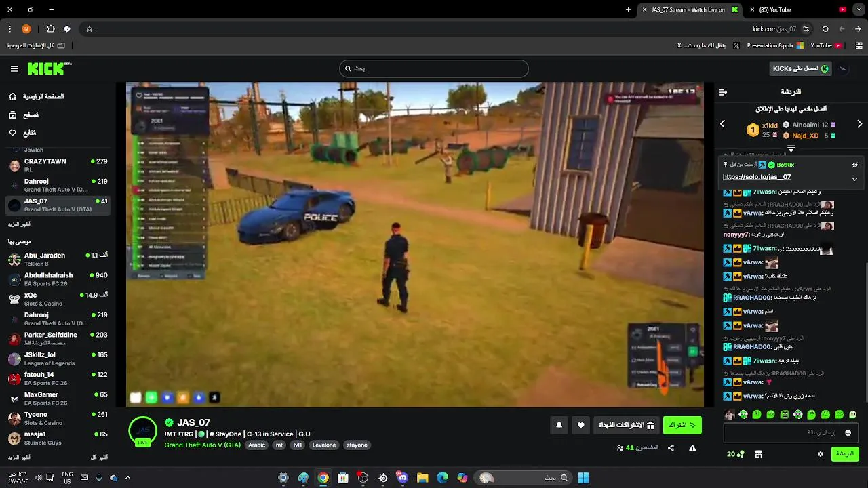Image resolution: width=868 pixels, height=488 pixels.
Task: Reload the page
Action: pos(825,29)
